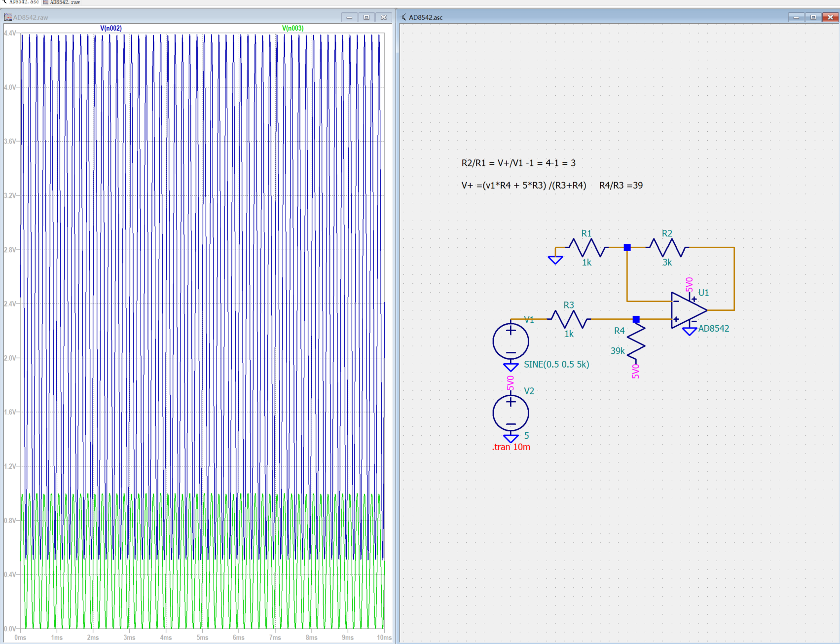Click the V(n002) trace label
The width and height of the screenshot is (840, 644).
(111, 28)
